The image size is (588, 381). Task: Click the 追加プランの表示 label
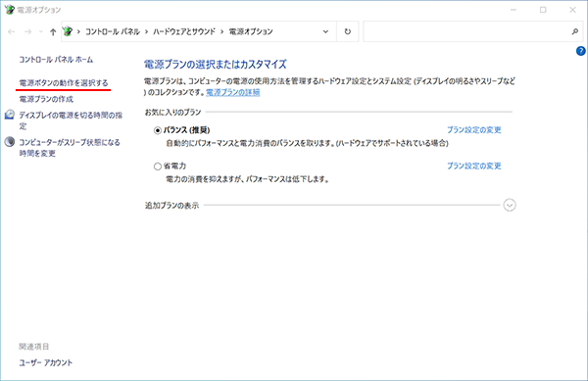(171, 206)
